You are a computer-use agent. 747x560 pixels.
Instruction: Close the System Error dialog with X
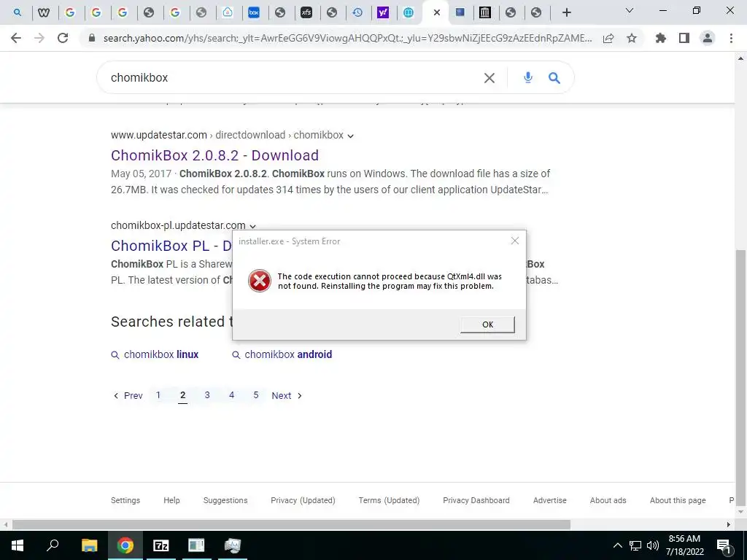pos(515,241)
